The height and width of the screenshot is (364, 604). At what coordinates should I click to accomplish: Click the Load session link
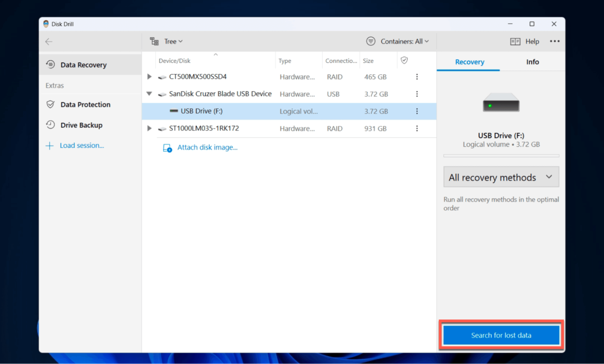click(x=82, y=145)
